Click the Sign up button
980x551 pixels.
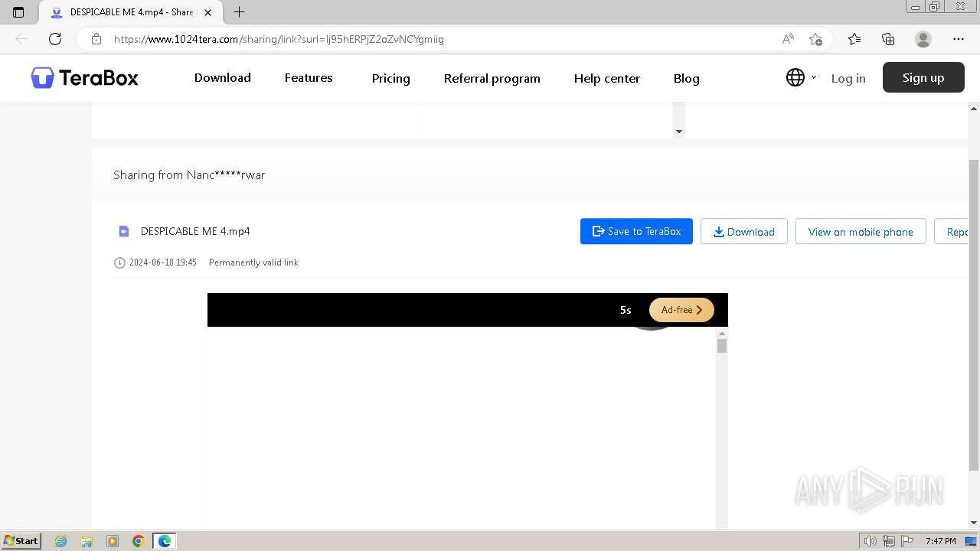pyautogui.click(x=923, y=77)
